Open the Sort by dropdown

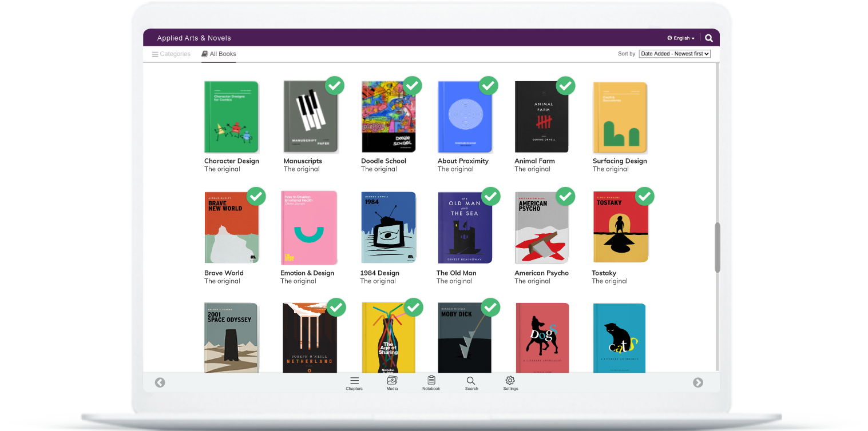(x=675, y=54)
